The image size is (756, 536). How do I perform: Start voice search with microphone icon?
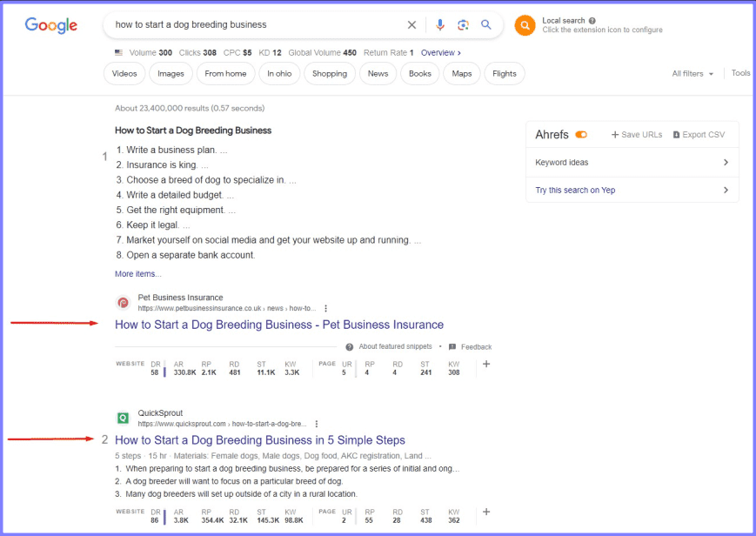click(x=439, y=24)
